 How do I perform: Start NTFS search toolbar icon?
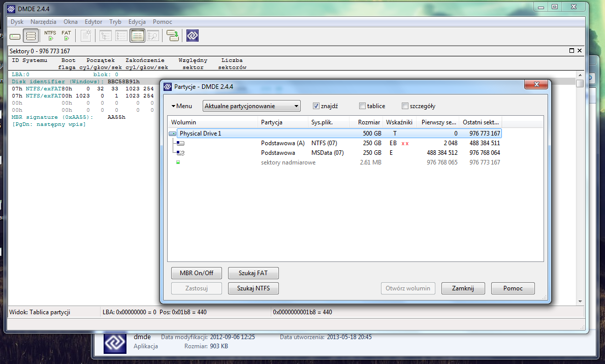point(50,36)
